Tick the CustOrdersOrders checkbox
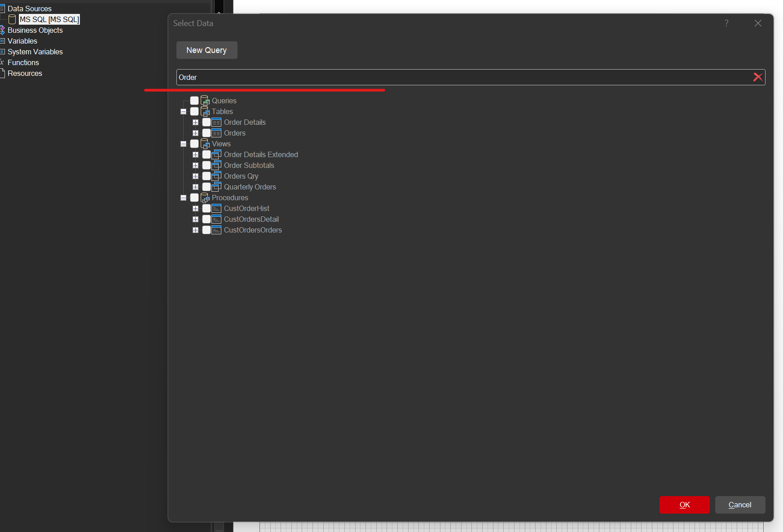The width and height of the screenshot is (783, 532). coord(207,230)
